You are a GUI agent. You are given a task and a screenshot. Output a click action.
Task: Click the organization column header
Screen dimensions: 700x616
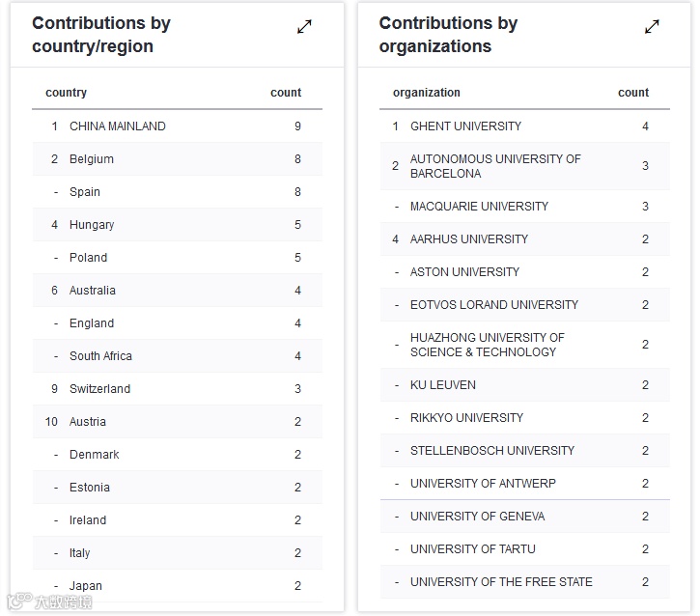click(427, 93)
